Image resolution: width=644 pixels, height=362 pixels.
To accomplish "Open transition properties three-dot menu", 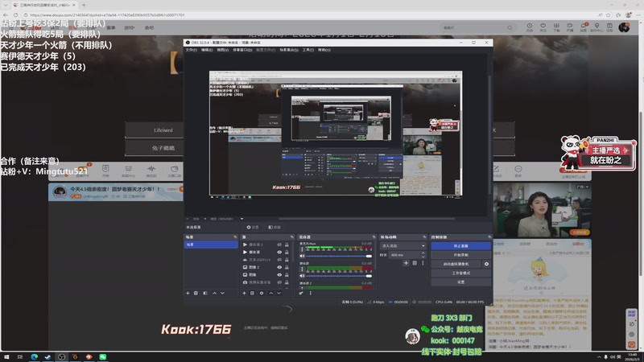I will click(423, 263).
